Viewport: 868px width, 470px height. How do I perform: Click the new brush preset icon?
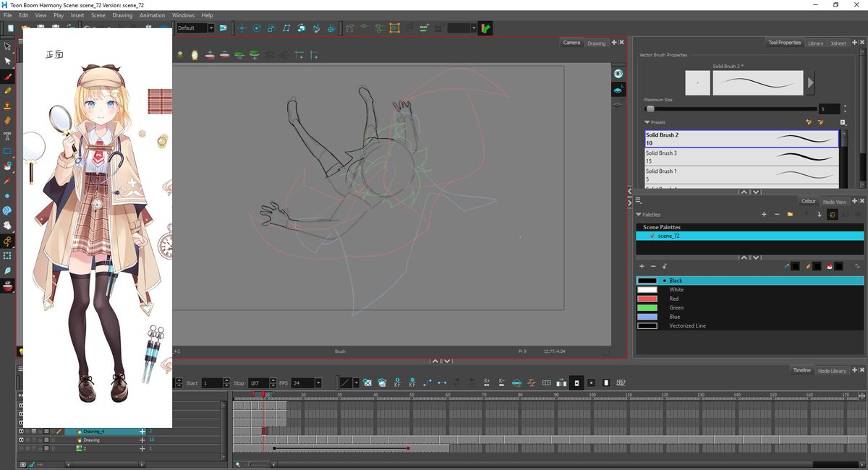point(809,122)
